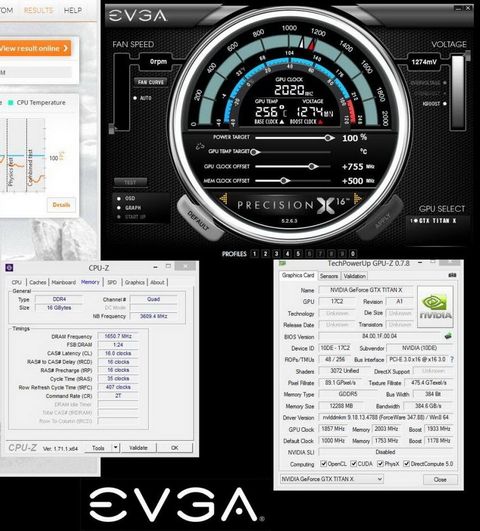The width and height of the screenshot is (480, 531).
Task: Click the Close button in GPU-Z
Action: click(x=440, y=480)
